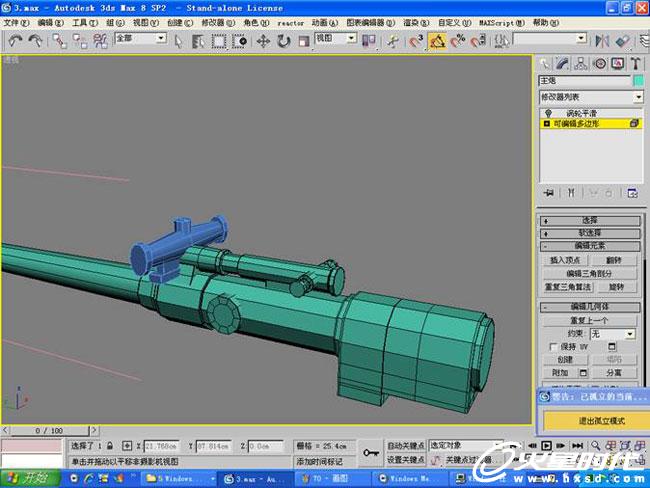The width and height of the screenshot is (650, 488).
Task: Open the Named Selection Sets editor icon
Action: tap(502, 41)
